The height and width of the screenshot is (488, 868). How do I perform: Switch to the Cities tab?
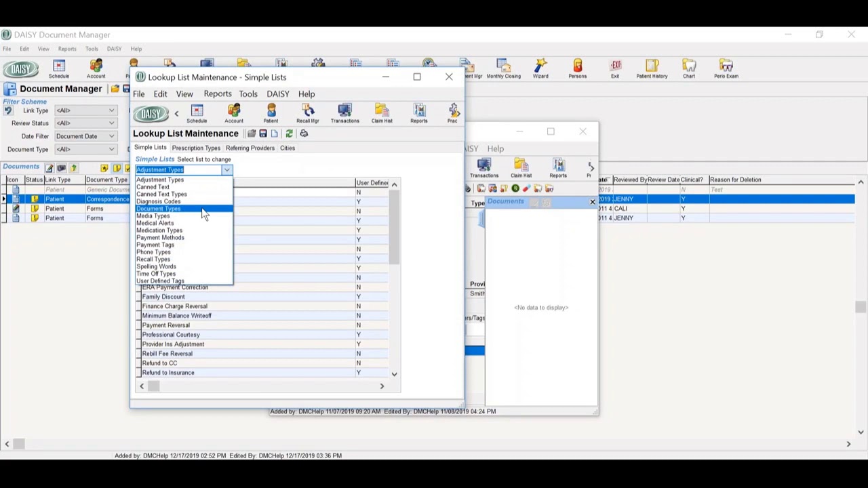pos(288,148)
